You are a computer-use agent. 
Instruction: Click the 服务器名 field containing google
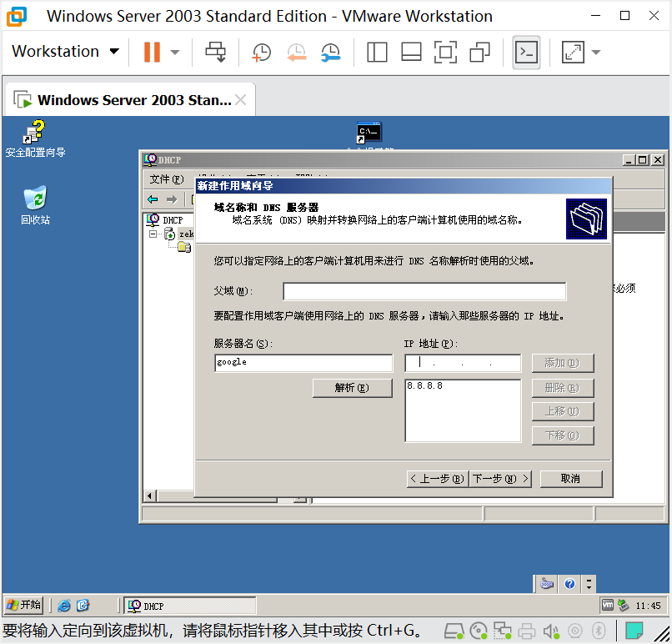point(303,363)
